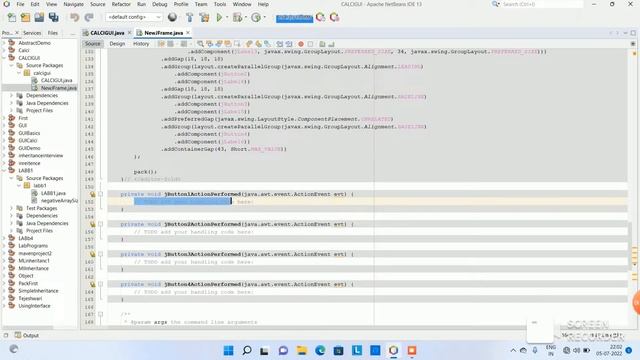Open the Tools menu
The image size is (640, 360).
click(x=220, y=4)
